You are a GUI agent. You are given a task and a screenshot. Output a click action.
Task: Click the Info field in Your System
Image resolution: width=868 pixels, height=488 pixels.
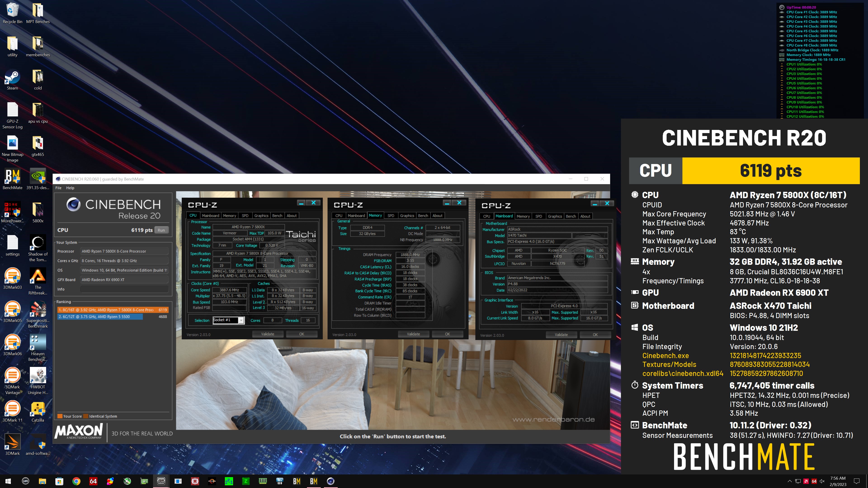pyautogui.click(x=124, y=289)
